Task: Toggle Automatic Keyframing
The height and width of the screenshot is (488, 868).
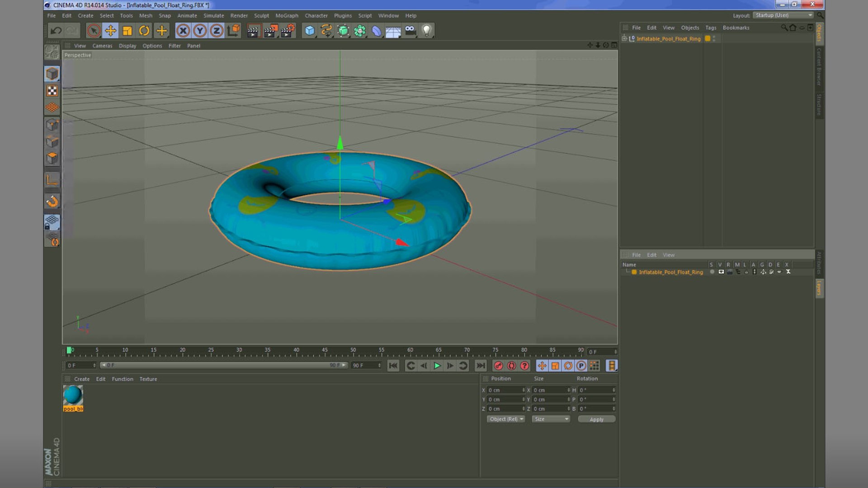Action: click(x=511, y=366)
